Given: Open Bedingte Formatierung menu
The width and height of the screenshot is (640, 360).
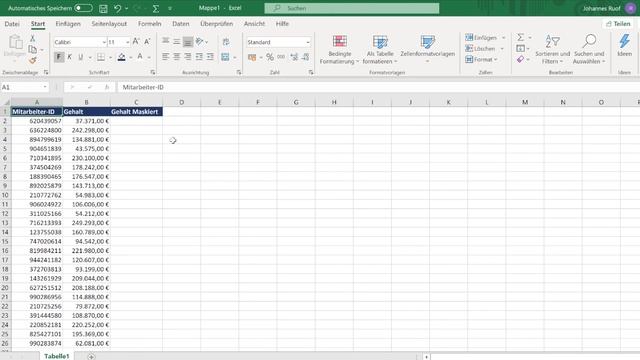Looking at the screenshot, I should tap(339, 49).
